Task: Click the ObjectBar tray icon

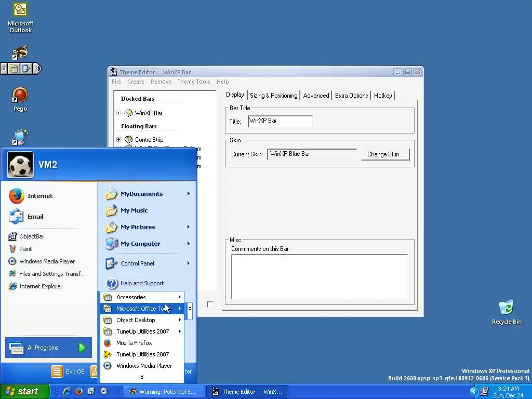Action: [x=484, y=392]
